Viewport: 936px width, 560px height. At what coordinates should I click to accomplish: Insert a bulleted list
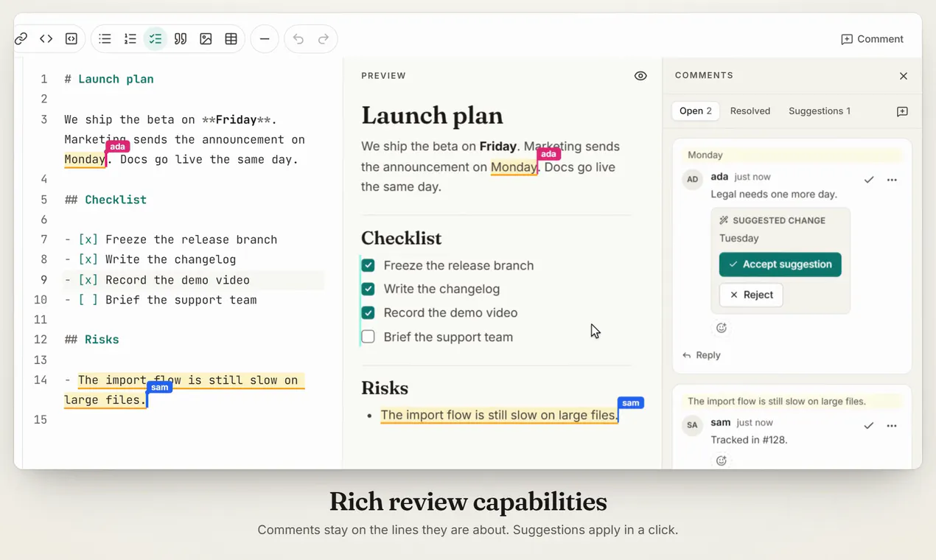[x=105, y=39]
